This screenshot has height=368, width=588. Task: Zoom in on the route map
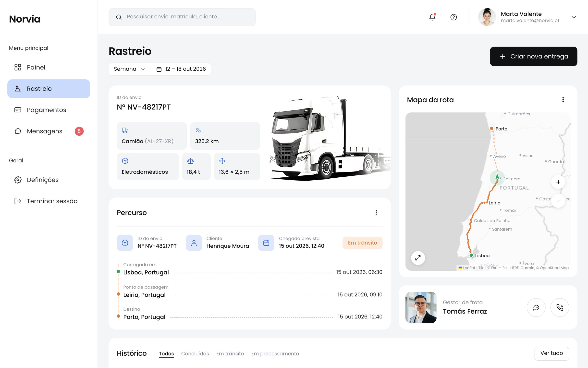click(558, 182)
